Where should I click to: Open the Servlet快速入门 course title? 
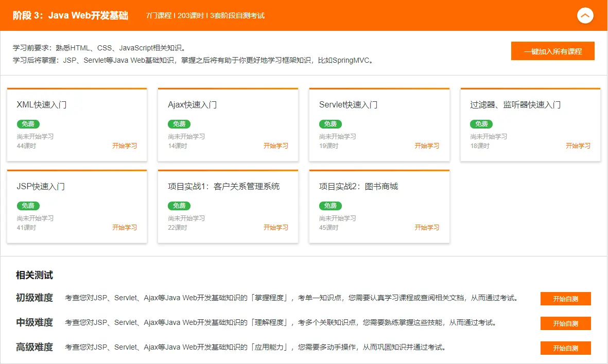(x=348, y=104)
